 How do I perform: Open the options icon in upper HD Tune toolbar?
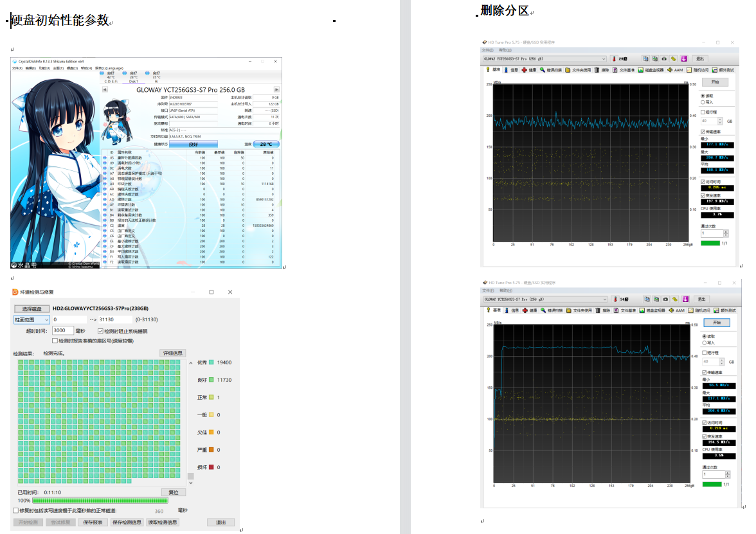[x=674, y=59]
